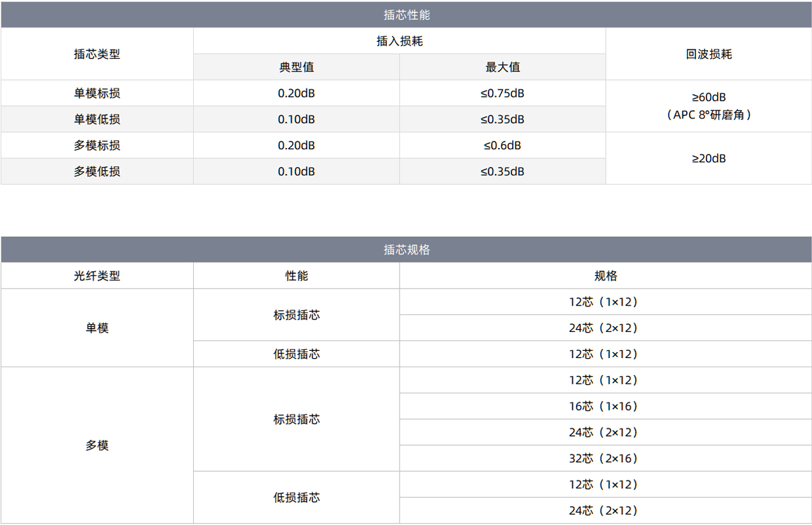Click the 插芯规格 table header
This screenshot has height=525, width=812.
(x=406, y=250)
